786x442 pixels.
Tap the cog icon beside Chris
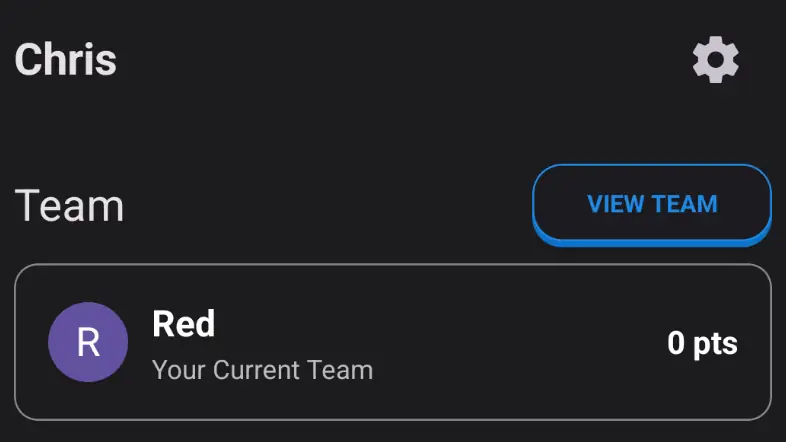click(x=716, y=60)
